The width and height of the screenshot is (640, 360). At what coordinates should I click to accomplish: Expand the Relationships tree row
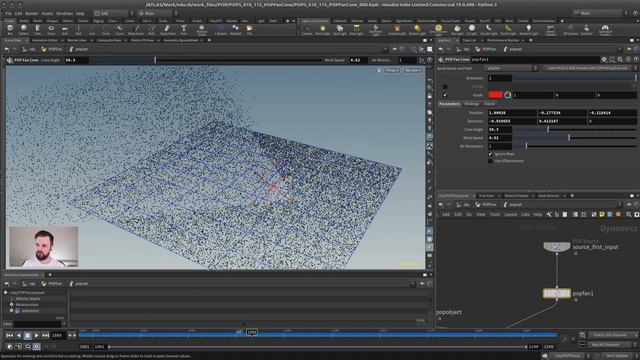pyautogui.click(x=11, y=304)
